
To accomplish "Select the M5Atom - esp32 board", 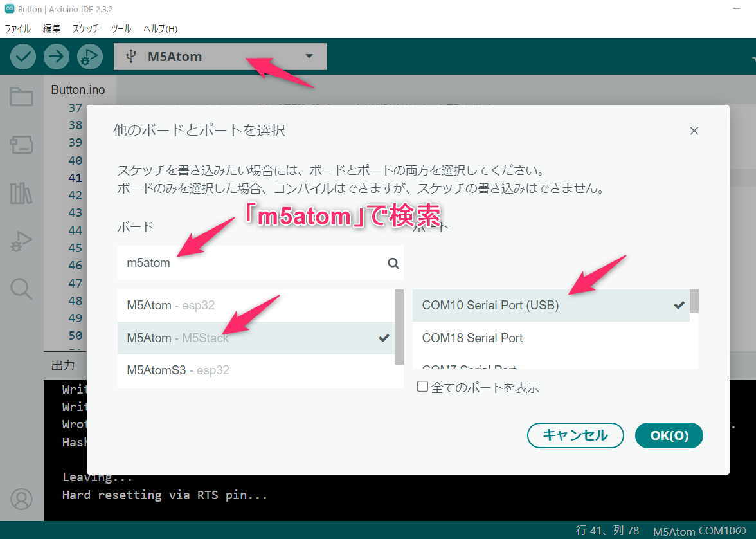I will (256, 306).
